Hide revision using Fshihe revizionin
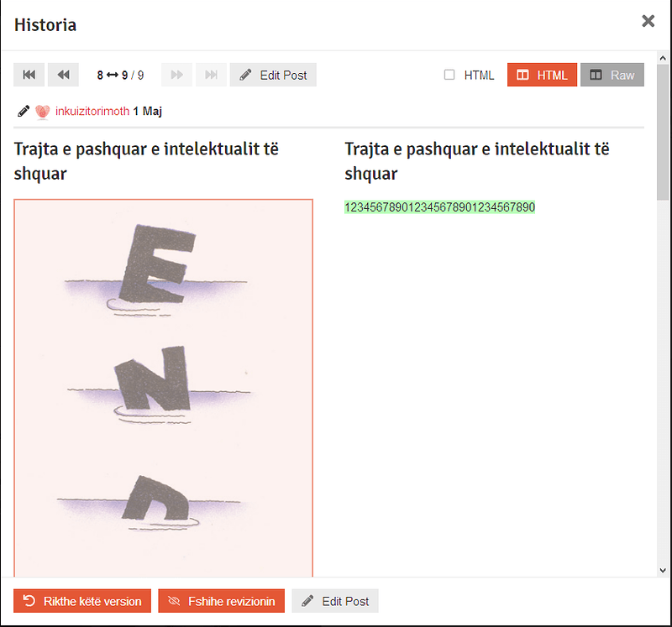This screenshot has height=627, width=672. [221, 601]
